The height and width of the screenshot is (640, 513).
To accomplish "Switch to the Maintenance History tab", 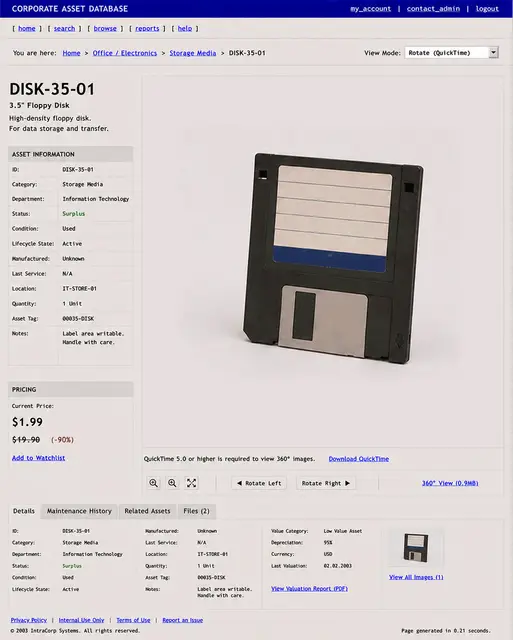I will 79,511.
